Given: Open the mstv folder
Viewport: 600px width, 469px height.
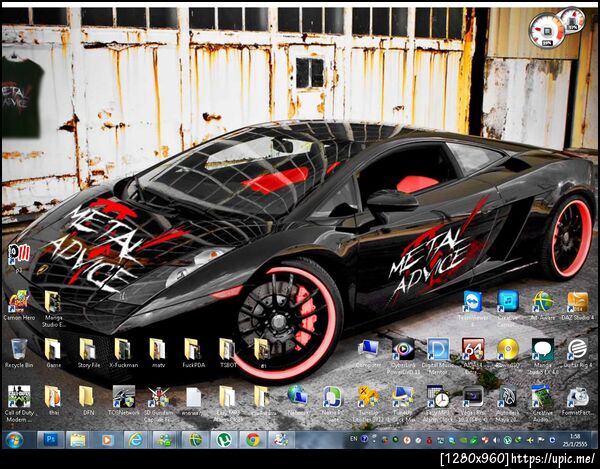Looking at the screenshot, I should 158,353.
